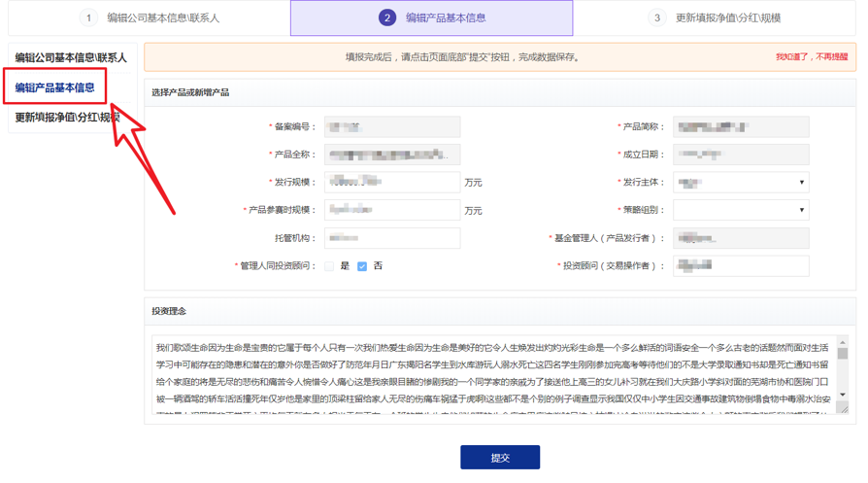Viewport: 868px width, 483px height.
Task: Uncheck the 否 checkbox for 管理人同投资顾问
Action: [x=362, y=266]
